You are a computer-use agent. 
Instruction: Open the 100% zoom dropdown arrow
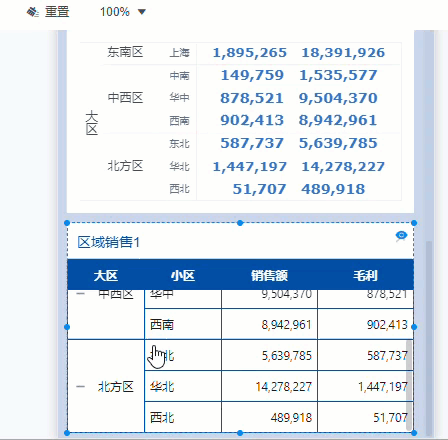pyautogui.click(x=142, y=12)
